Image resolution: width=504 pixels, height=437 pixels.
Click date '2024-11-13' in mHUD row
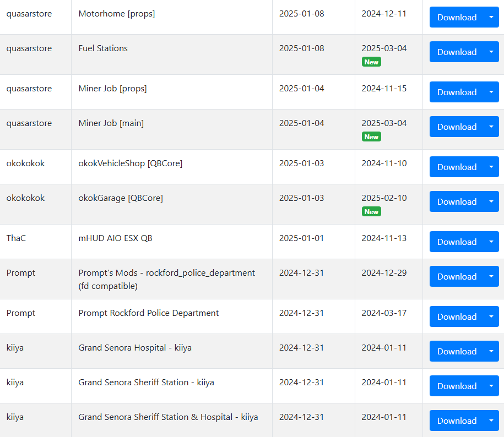coord(384,238)
